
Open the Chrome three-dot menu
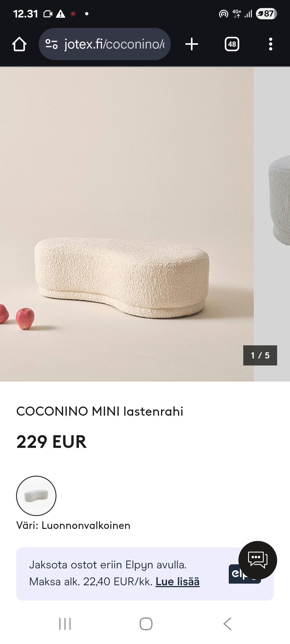270,44
